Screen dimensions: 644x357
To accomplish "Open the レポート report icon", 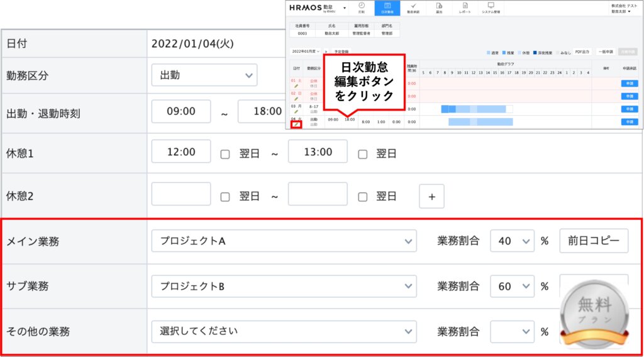I will (465, 8).
